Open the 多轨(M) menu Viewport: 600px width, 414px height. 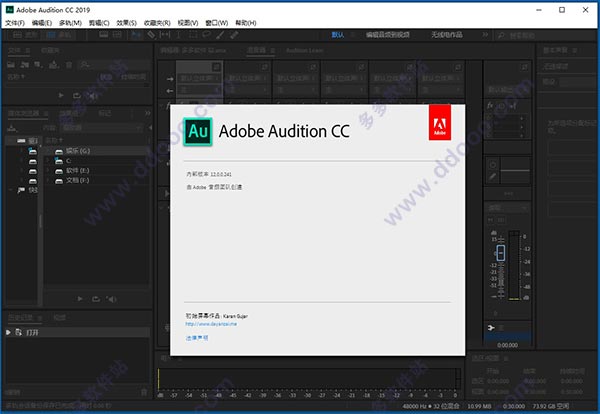coord(70,23)
